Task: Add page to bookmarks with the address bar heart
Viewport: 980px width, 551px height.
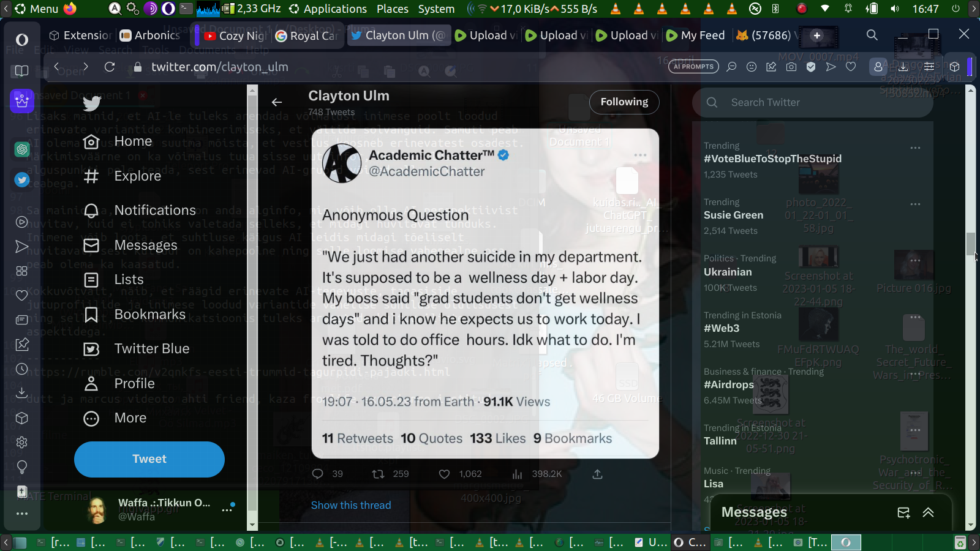Action: (851, 67)
